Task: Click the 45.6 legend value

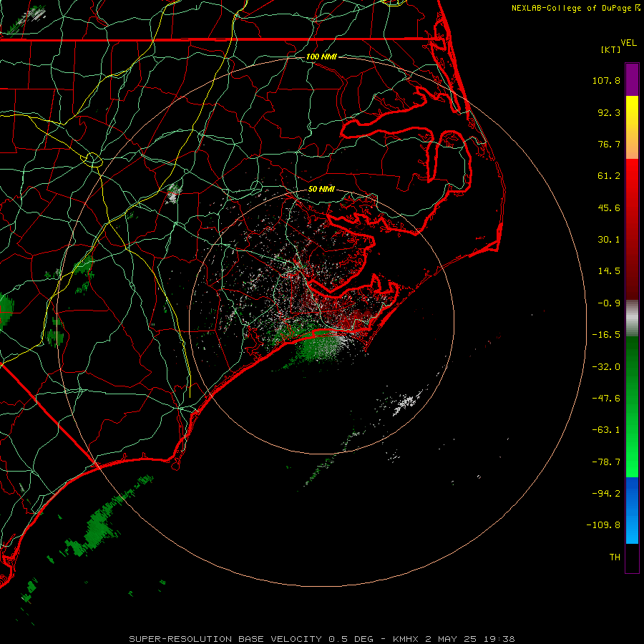Action: click(x=609, y=208)
